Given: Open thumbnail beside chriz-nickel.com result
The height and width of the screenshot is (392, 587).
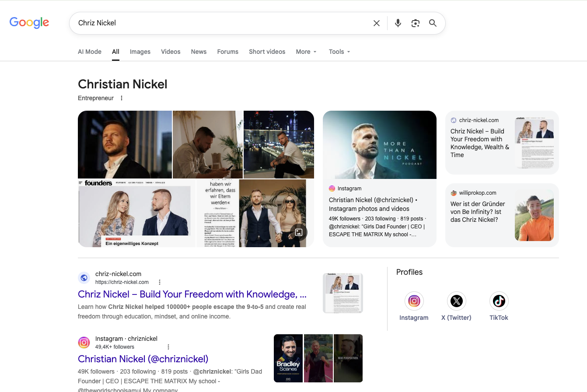Looking at the screenshot, I should pyautogui.click(x=343, y=293).
